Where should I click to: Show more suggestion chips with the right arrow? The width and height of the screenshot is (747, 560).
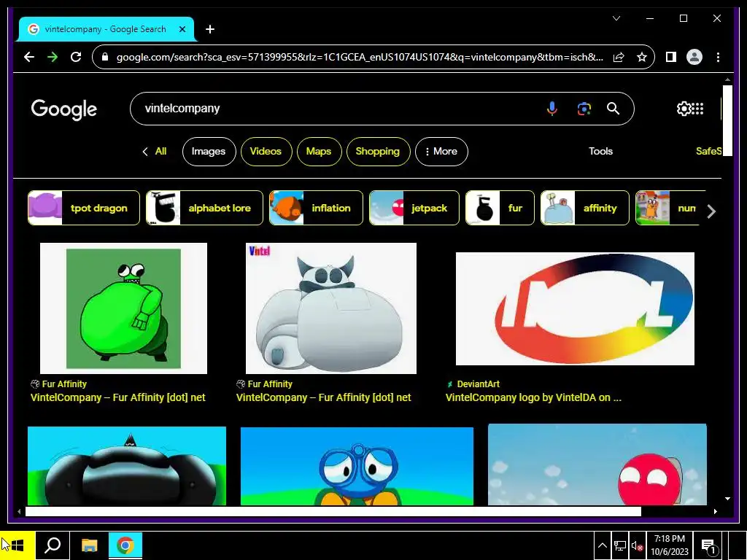[711, 211]
